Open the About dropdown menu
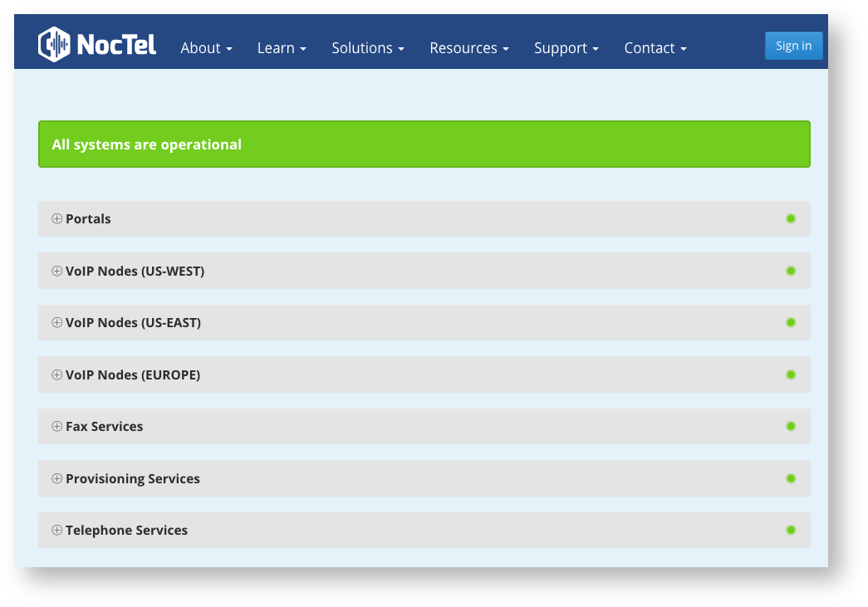Viewport: 868px width, 607px height. tap(206, 48)
